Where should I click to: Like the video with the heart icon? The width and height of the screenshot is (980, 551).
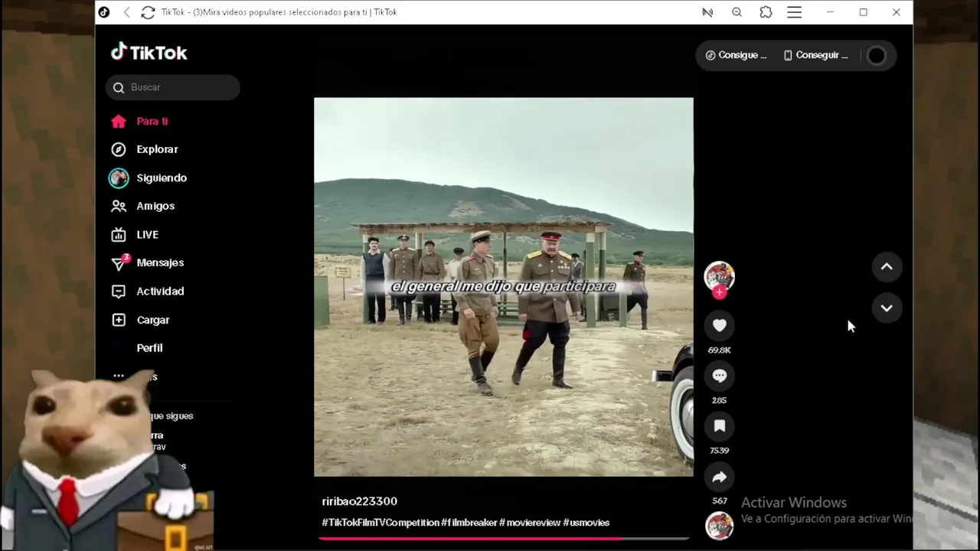(x=719, y=325)
